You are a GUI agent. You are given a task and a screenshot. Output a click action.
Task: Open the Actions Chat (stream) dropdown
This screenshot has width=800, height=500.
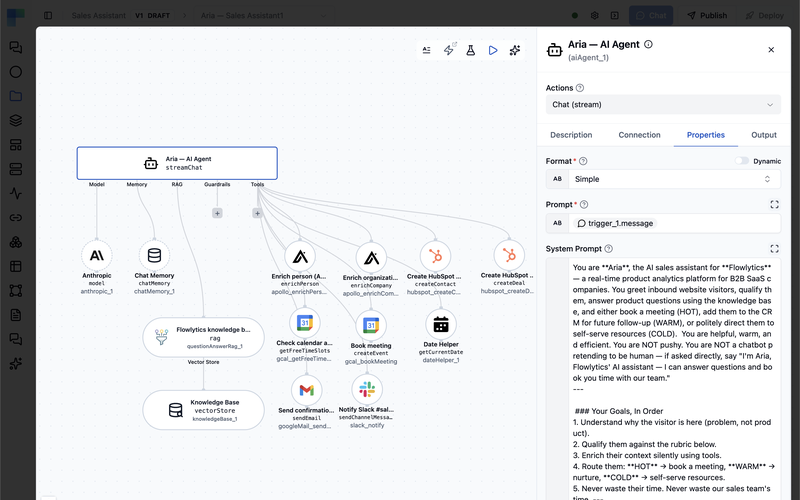(663, 105)
